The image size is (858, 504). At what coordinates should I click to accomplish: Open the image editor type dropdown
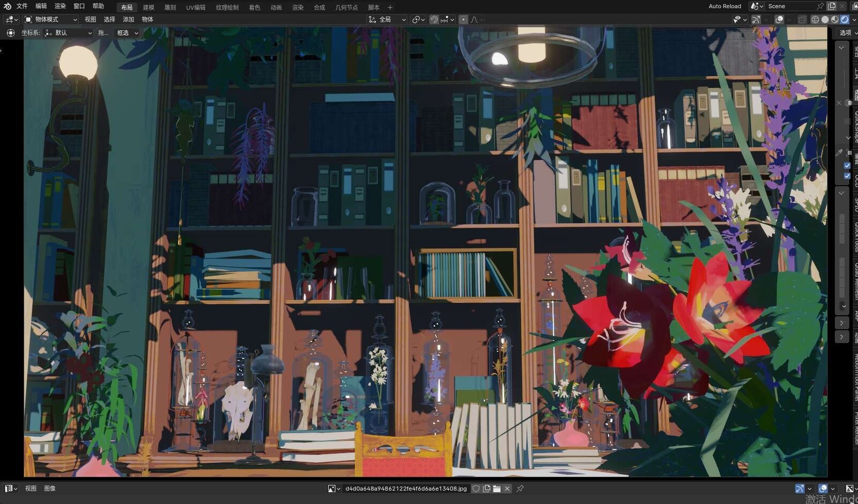[x=11, y=488]
